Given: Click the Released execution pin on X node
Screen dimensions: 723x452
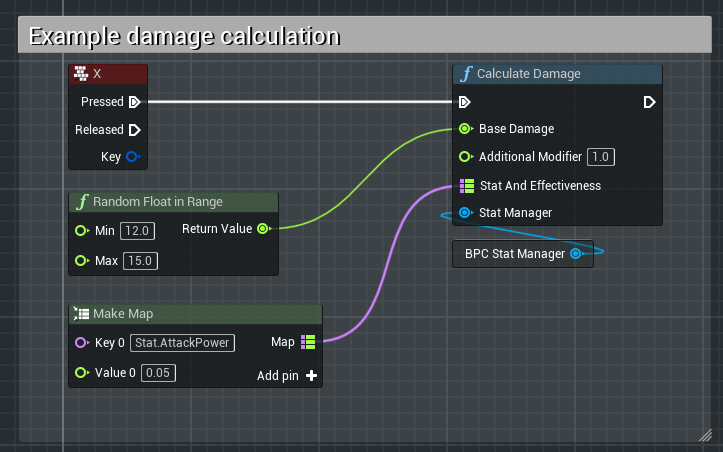Looking at the screenshot, I should pyautogui.click(x=134, y=129).
